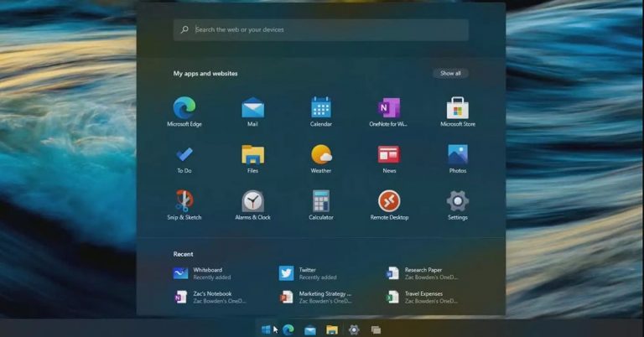Open Settings gear on the taskbar
This screenshot has width=644, height=337.
pyautogui.click(x=354, y=329)
